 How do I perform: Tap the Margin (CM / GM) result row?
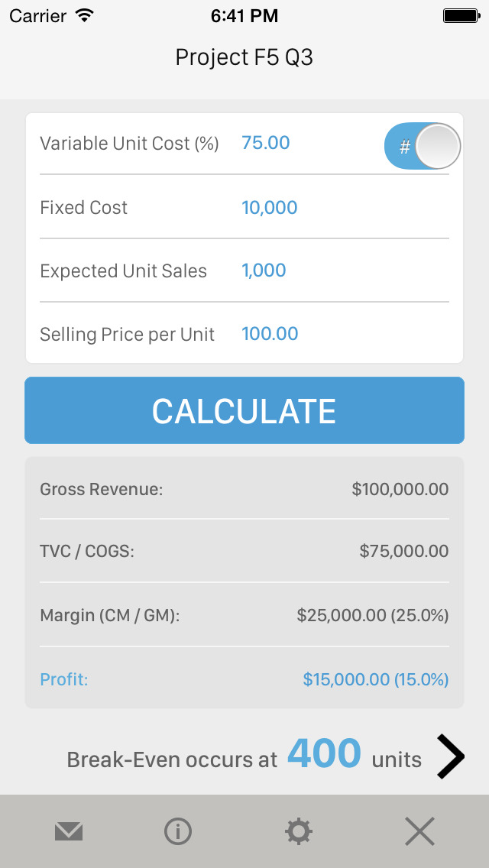244,615
